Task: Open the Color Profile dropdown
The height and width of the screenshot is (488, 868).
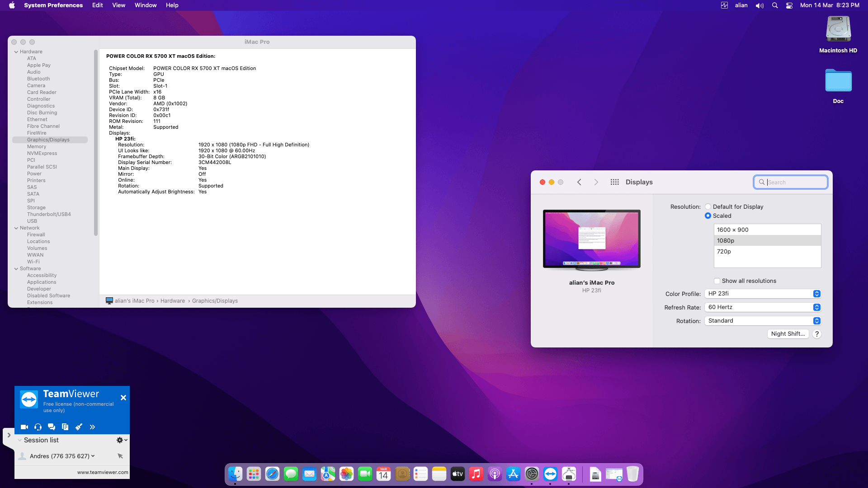Action: pos(763,294)
